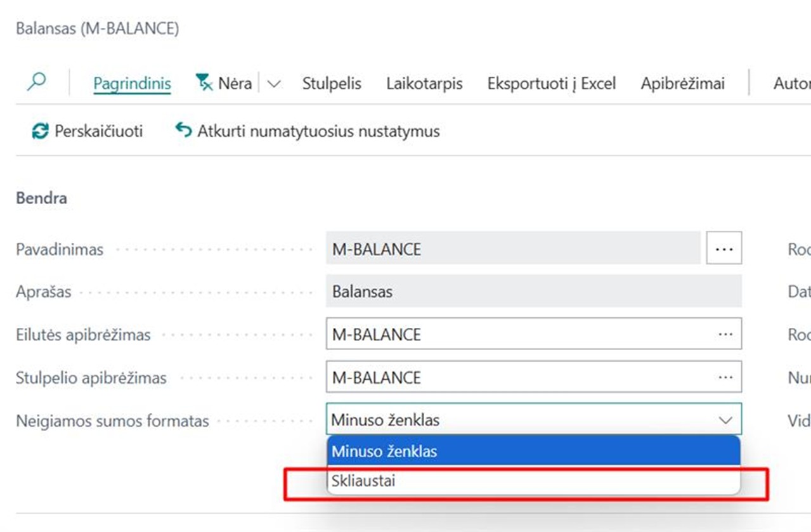Viewport: 811px width, 532px height.
Task: Click the search magnifier icon
Action: tap(37, 82)
